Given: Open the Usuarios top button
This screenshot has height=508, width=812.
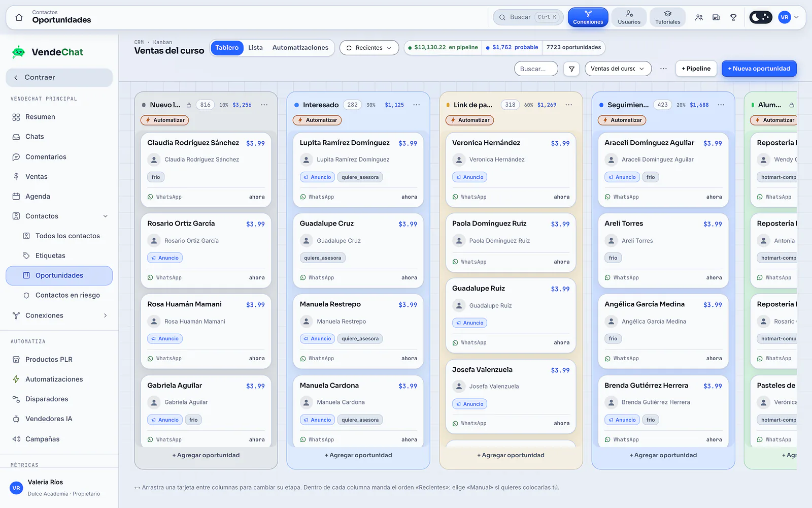Looking at the screenshot, I should click(x=629, y=17).
